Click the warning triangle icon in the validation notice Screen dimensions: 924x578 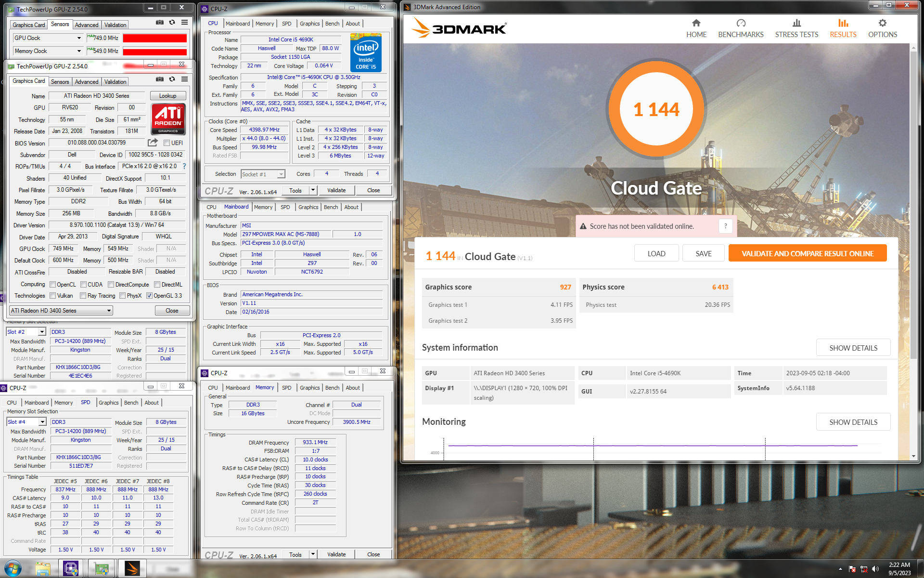[583, 226]
